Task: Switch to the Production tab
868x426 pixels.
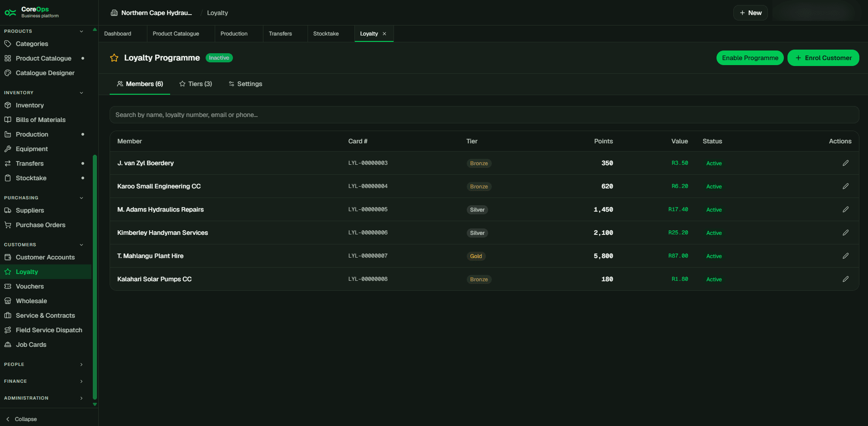Action: point(234,34)
